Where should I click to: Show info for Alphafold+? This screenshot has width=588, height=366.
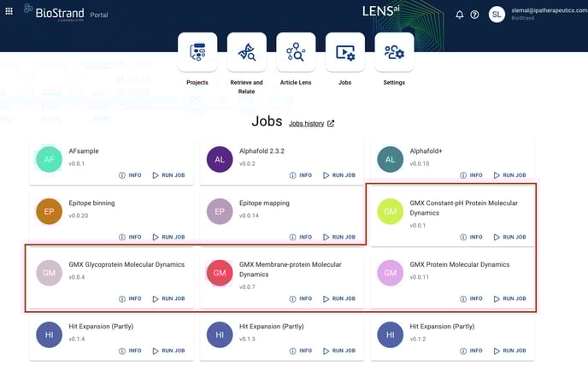(472, 175)
